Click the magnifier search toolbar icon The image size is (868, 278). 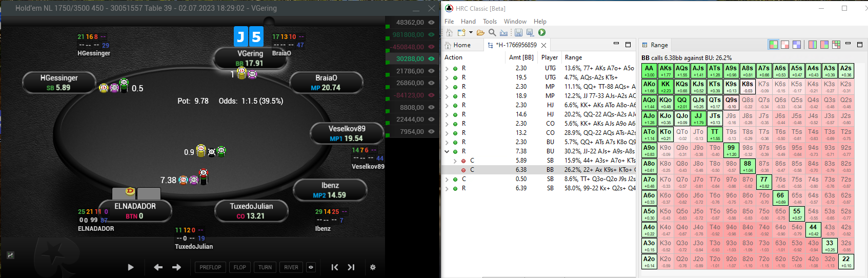tap(492, 32)
